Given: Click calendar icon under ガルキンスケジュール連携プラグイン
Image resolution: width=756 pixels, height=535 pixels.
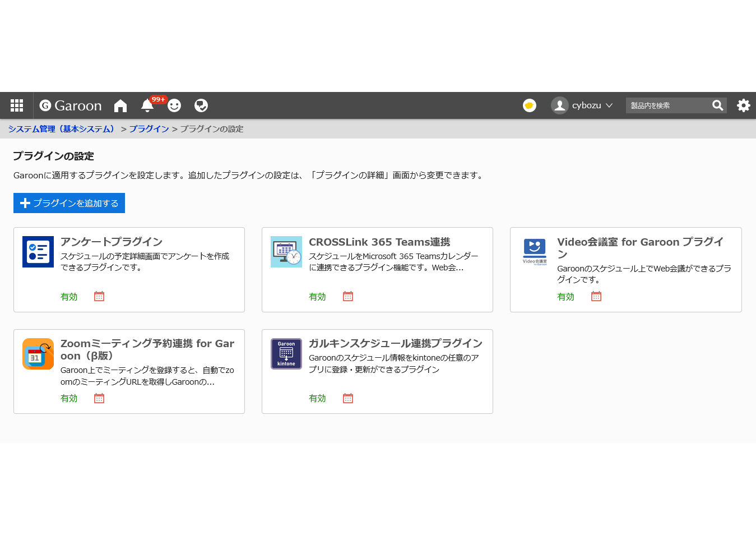Looking at the screenshot, I should pos(348,398).
